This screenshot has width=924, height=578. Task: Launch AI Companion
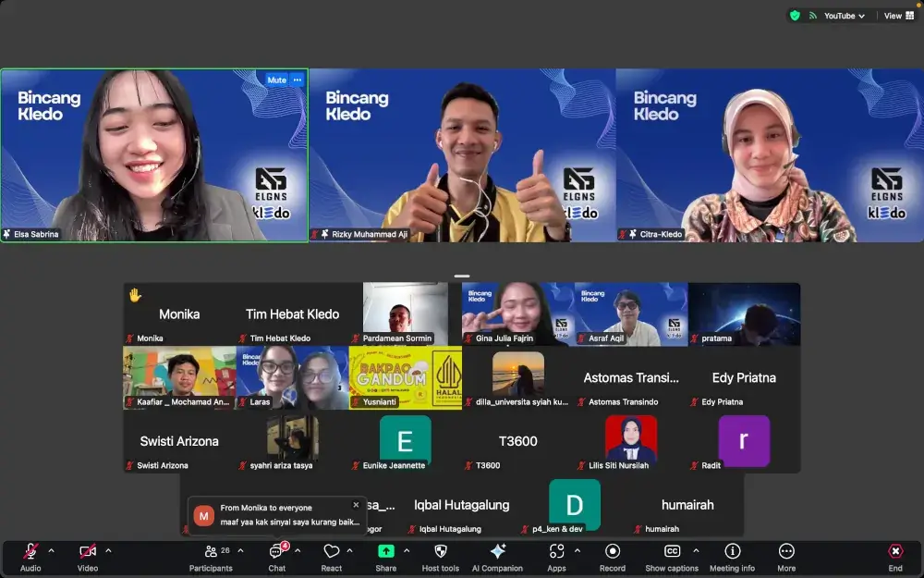point(497,558)
